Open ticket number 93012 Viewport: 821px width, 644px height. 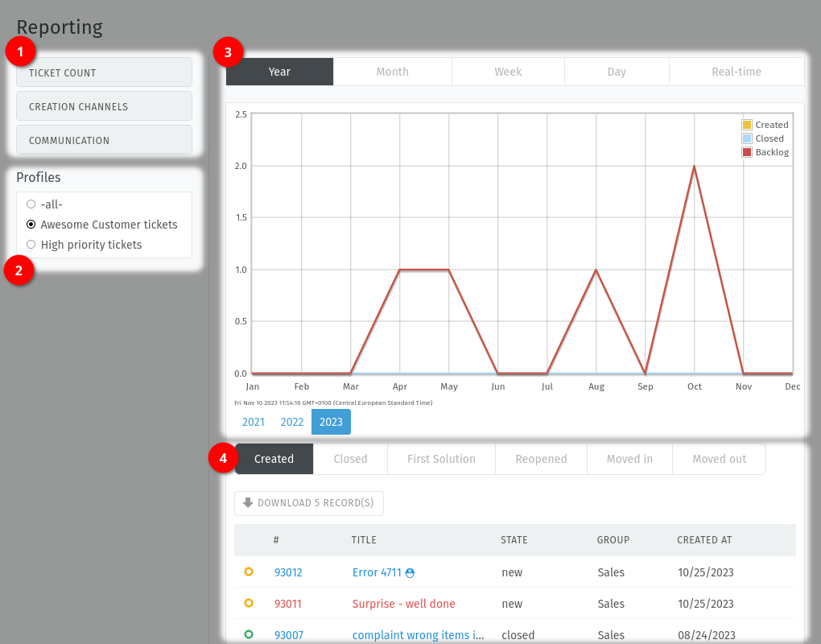[288, 572]
